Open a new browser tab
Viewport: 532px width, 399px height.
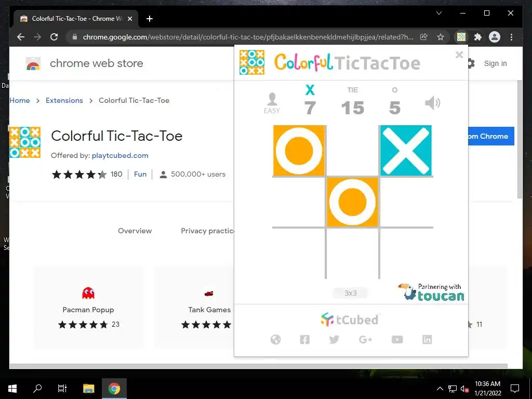point(149,19)
